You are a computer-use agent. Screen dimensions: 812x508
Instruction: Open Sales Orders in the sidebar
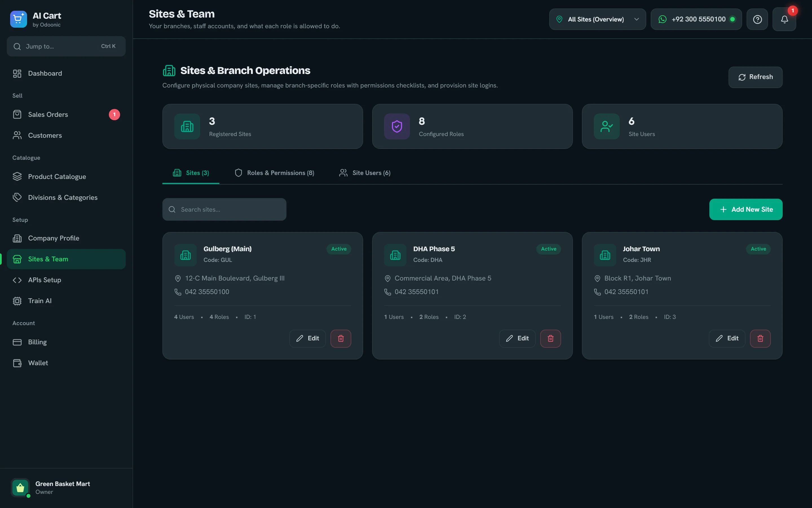click(66, 115)
